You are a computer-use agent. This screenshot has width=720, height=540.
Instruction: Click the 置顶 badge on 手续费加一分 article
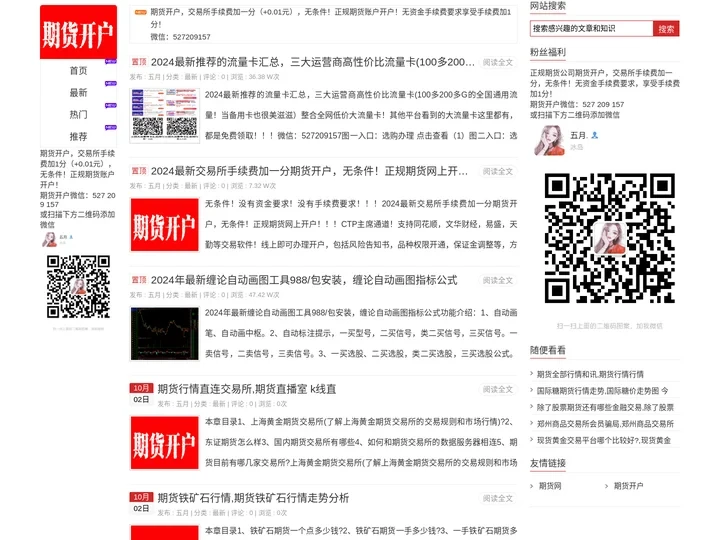pos(139,171)
